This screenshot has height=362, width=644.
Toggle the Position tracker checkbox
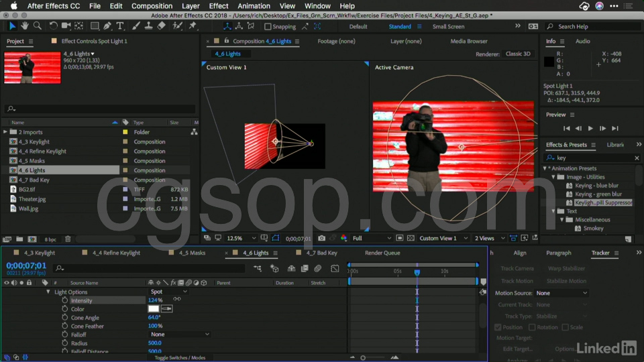pyautogui.click(x=498, y=327)
